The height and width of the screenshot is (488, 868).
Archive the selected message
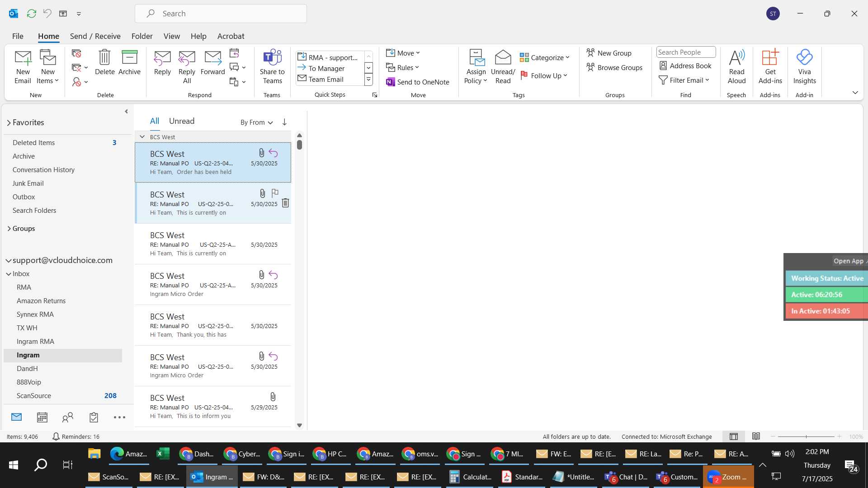click(x=129, y=62)
